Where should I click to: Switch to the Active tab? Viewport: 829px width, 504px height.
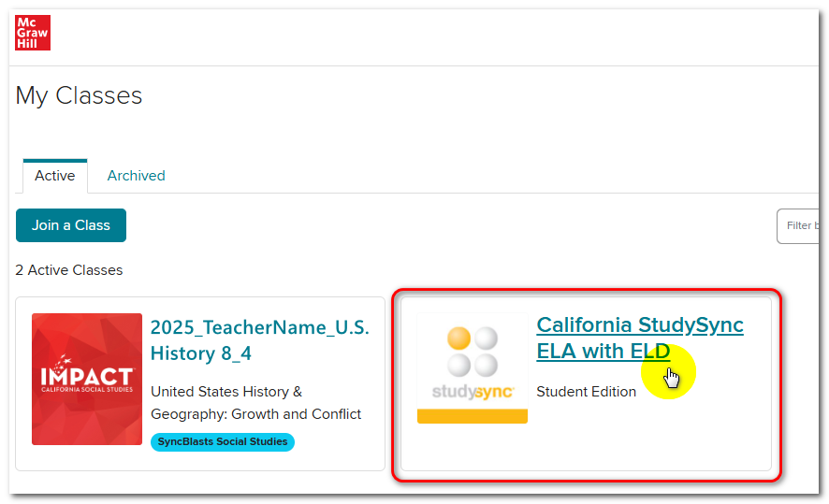[54, 176]
